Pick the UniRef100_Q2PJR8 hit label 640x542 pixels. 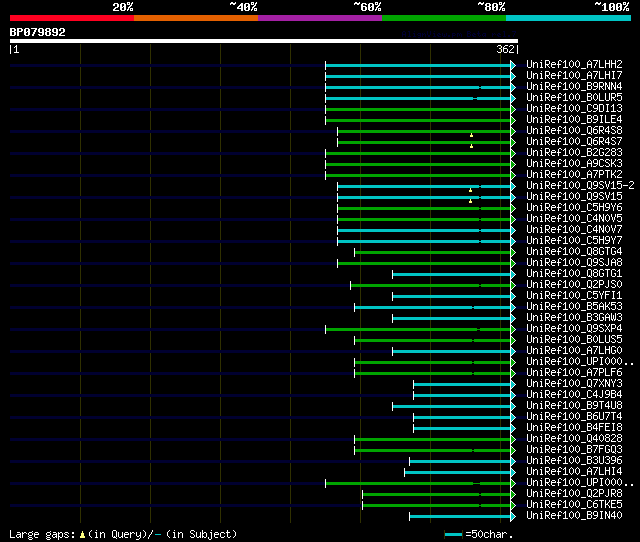pos(574,494)
